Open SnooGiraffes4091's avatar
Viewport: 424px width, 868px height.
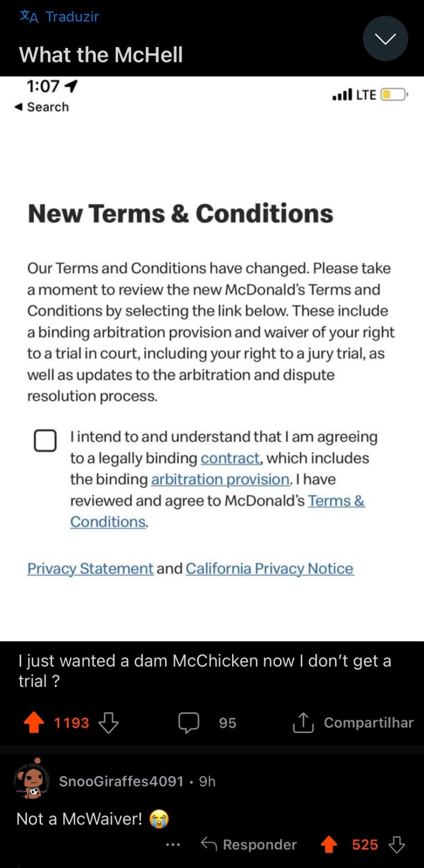(32, 781)
